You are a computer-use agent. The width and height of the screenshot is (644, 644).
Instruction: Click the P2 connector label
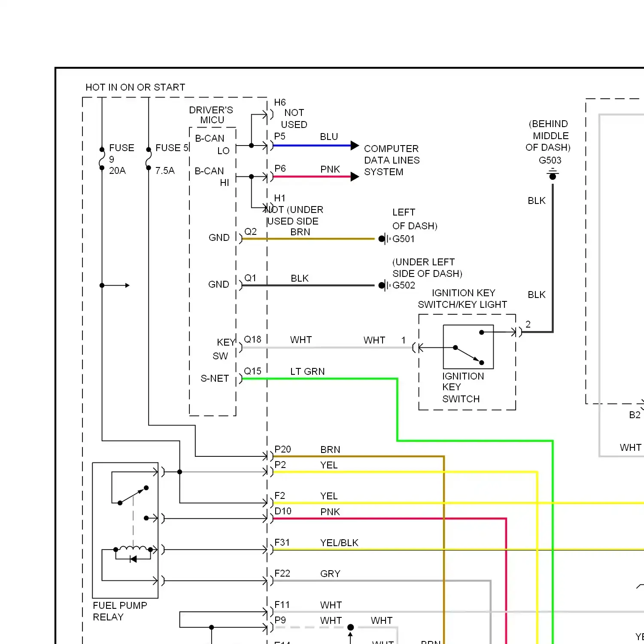pyautogui.click(x=280, y=465)
